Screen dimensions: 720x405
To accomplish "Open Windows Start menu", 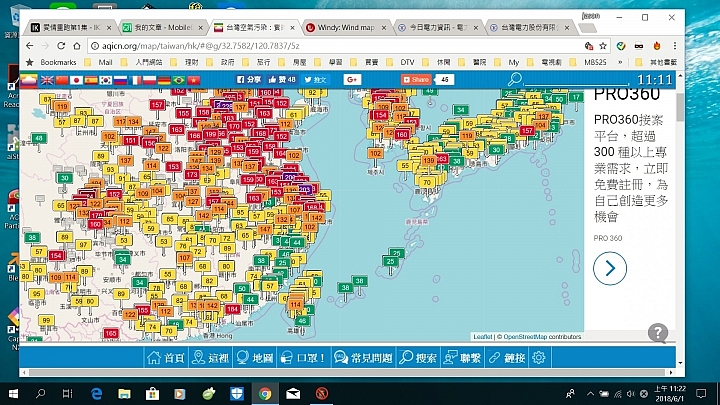I will (x=13, y=394).
